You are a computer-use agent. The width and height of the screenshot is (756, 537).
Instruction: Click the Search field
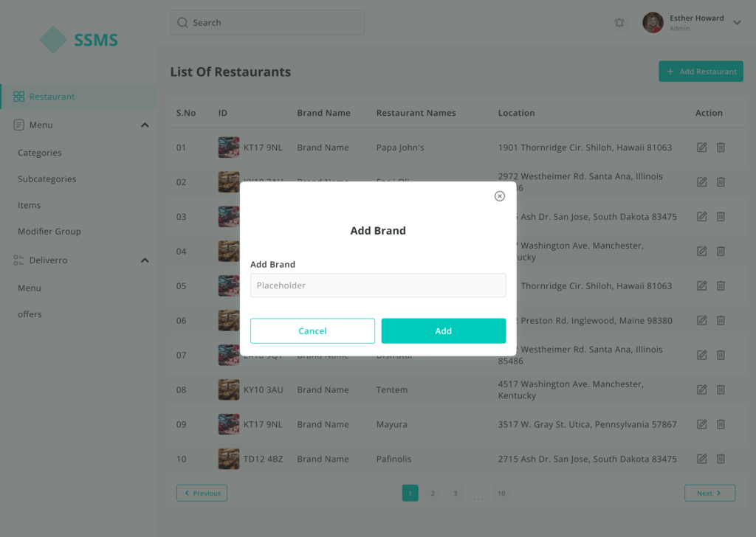point(267,23)
